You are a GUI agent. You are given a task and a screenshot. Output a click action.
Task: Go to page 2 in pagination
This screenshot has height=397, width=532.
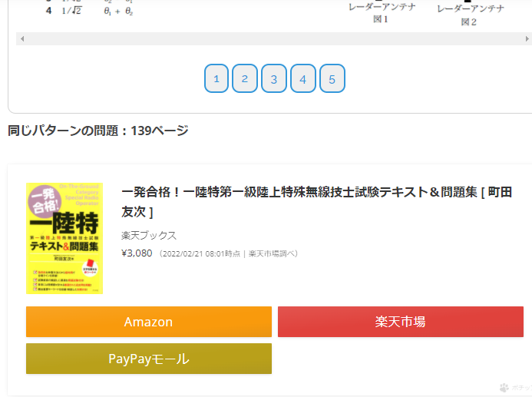pos(245,78)
